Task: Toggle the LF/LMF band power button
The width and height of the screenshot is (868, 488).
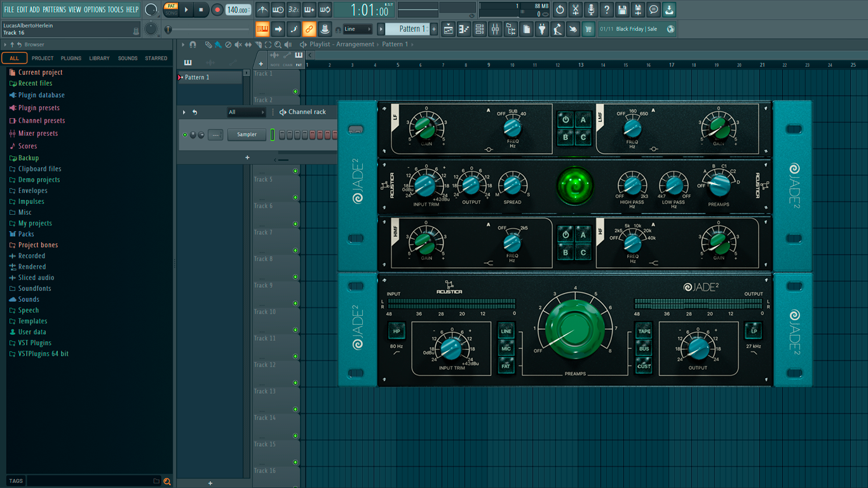Action: 566,120
